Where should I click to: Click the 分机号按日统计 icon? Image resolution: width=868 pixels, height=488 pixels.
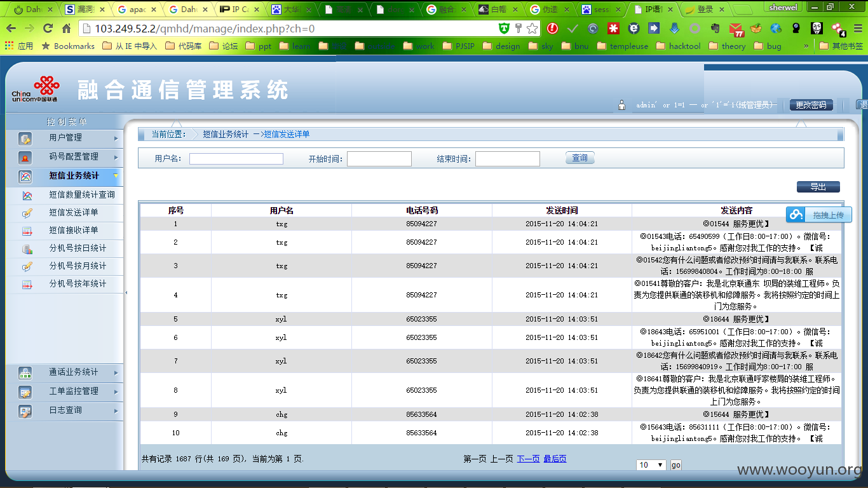[x=27, y=249]
